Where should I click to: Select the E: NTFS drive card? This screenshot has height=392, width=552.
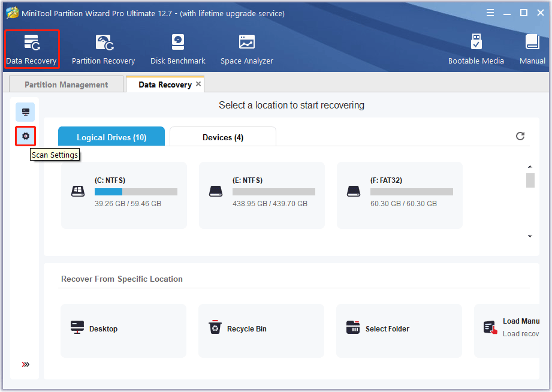pos(262,195)
